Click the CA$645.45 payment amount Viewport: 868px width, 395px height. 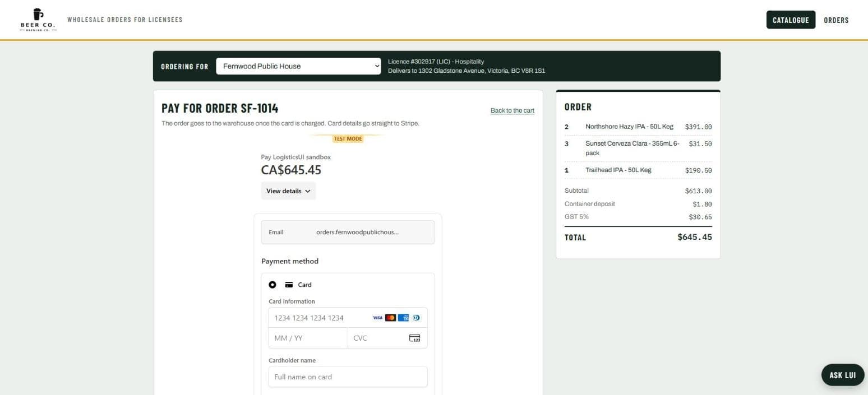(291, 170)
